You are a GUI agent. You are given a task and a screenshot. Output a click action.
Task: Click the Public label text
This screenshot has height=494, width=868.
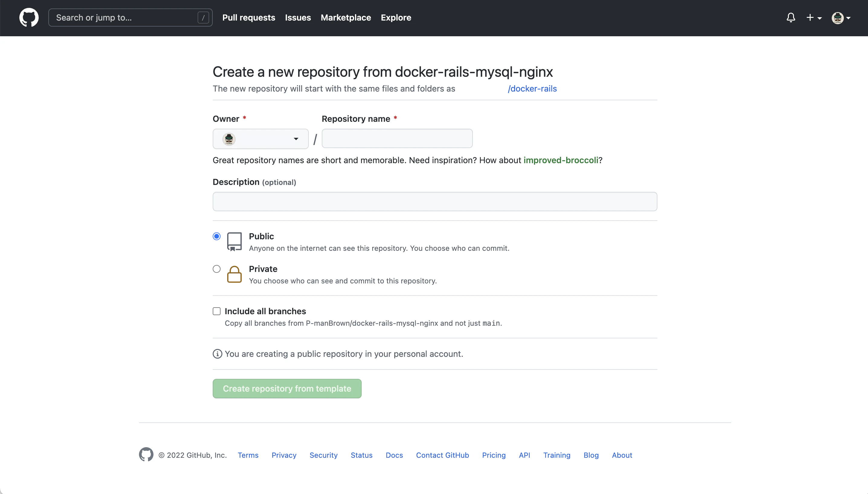[x=261, y=236]
